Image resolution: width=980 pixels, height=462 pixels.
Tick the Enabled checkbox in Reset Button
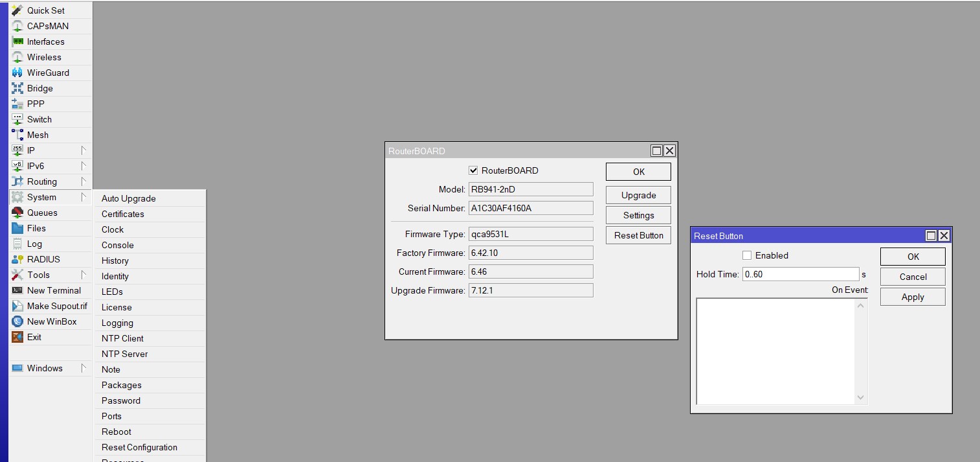(x=747, y=255)
